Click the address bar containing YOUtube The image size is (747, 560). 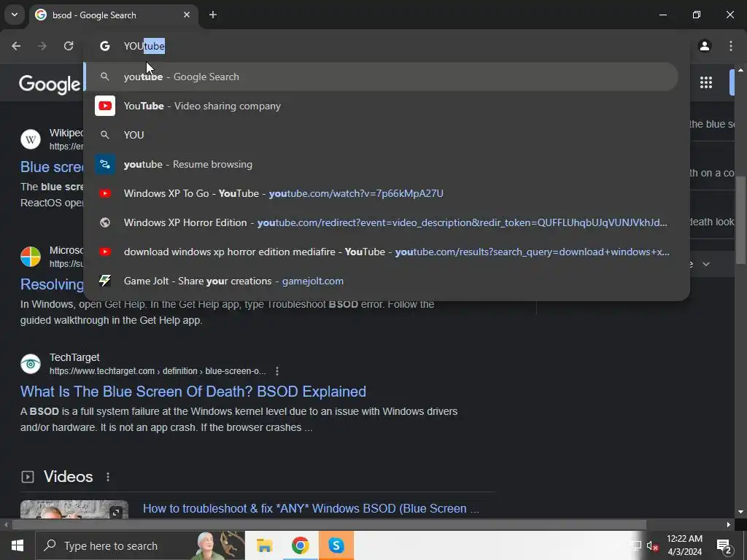point(386,46)
